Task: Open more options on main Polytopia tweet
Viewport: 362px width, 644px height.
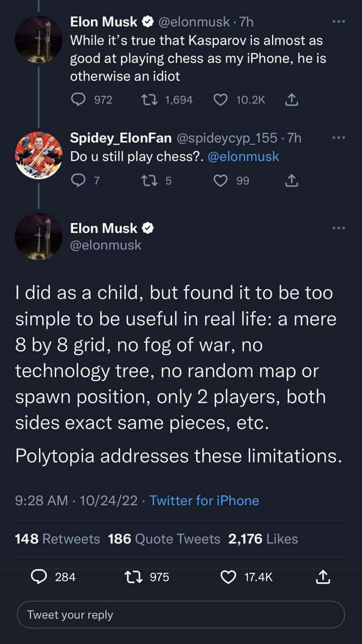Action: click(x=339, y=228)
